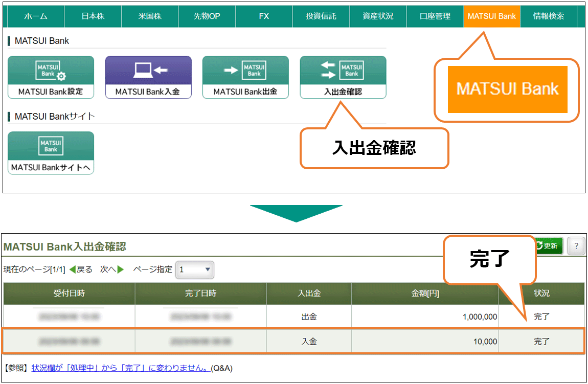Image resolution: width=588 pixels, height=384 pixels.
Task: Select the 日本株 tab
Action: (93, 16)
